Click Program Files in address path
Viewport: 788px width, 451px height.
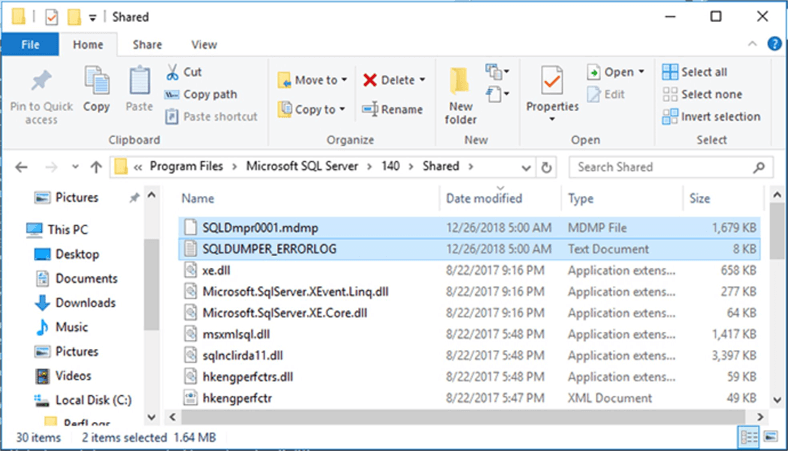(x=186, y=166)
